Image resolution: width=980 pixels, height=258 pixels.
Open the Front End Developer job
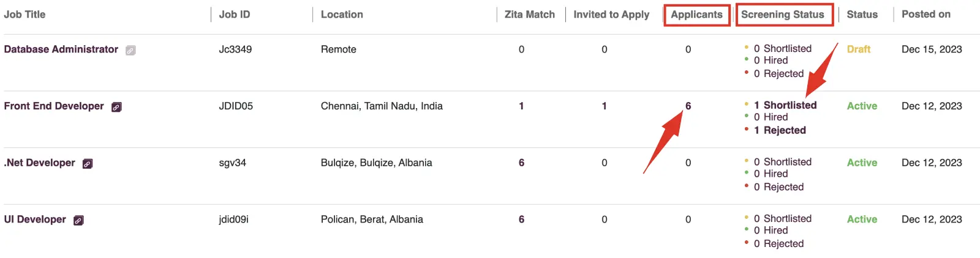[x=54, y=106]
